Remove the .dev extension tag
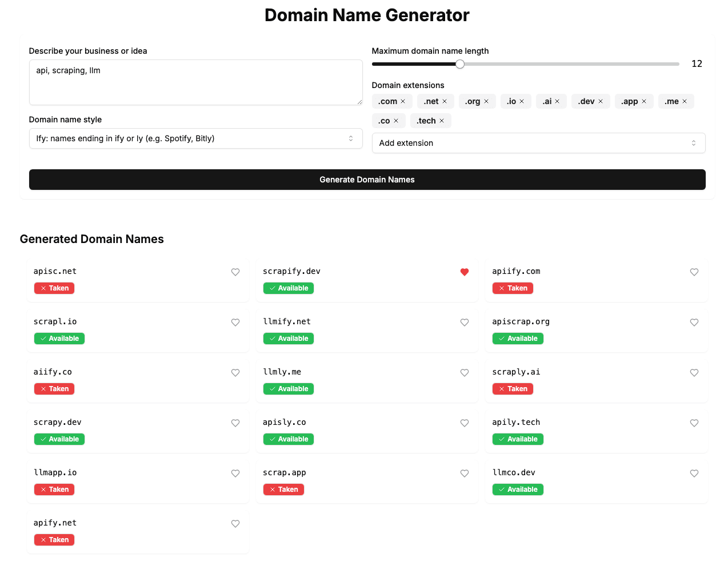The height and width of the screenshot is (573, 728). [601, 101]
